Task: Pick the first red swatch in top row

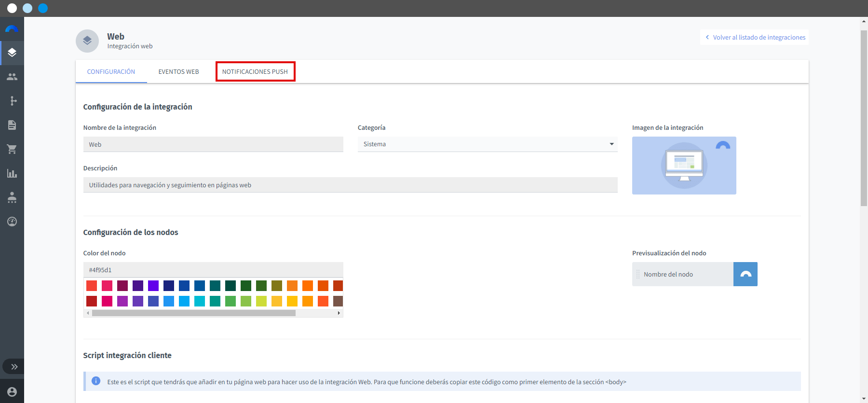Action: [92, 286]
